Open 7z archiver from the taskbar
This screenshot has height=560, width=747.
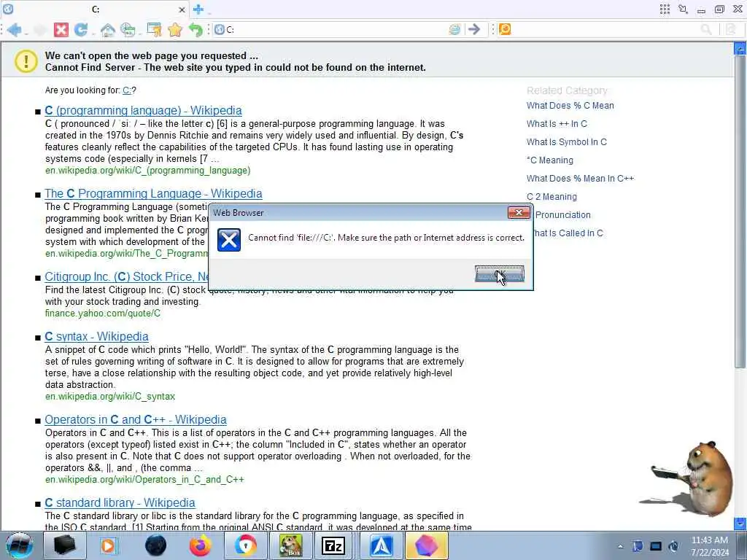point(333,546)
